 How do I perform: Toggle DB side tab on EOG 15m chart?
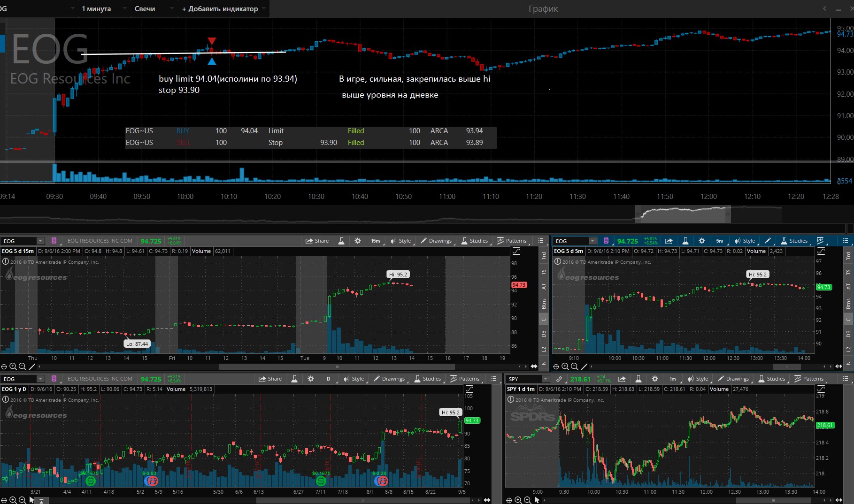coord(544,334)
